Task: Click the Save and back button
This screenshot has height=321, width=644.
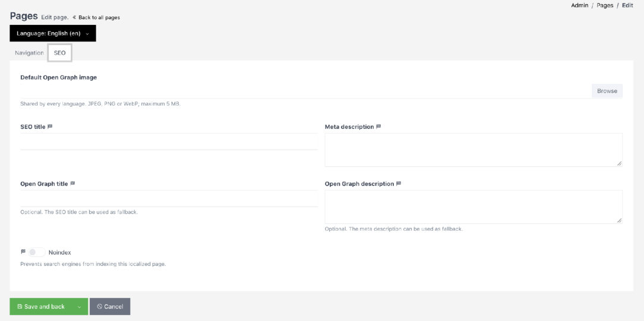Action: pos(41,307)
